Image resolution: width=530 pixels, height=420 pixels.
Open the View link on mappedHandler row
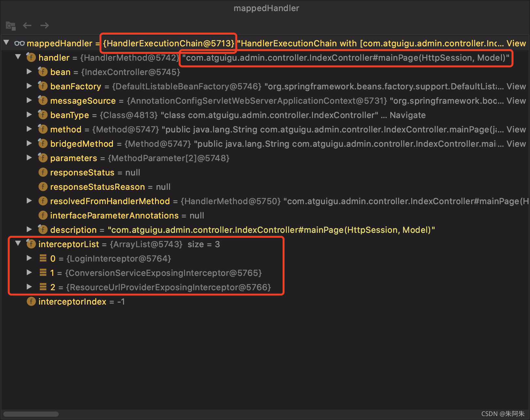(516, 43)
